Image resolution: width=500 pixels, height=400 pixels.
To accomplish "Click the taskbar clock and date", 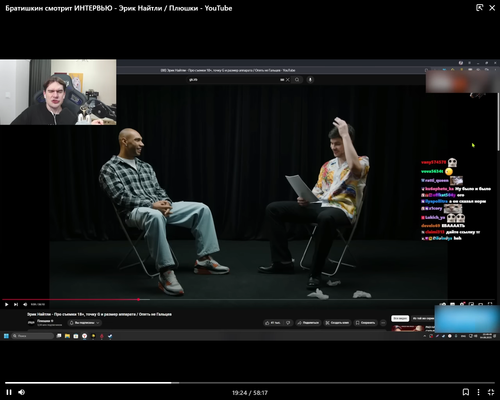I will [x=487, y=336].
